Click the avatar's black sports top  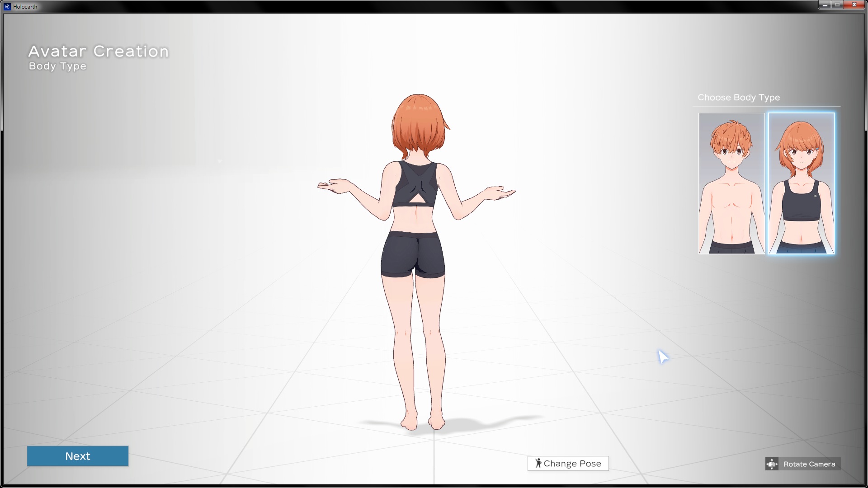pyautogui.click(x=414, y=185)
